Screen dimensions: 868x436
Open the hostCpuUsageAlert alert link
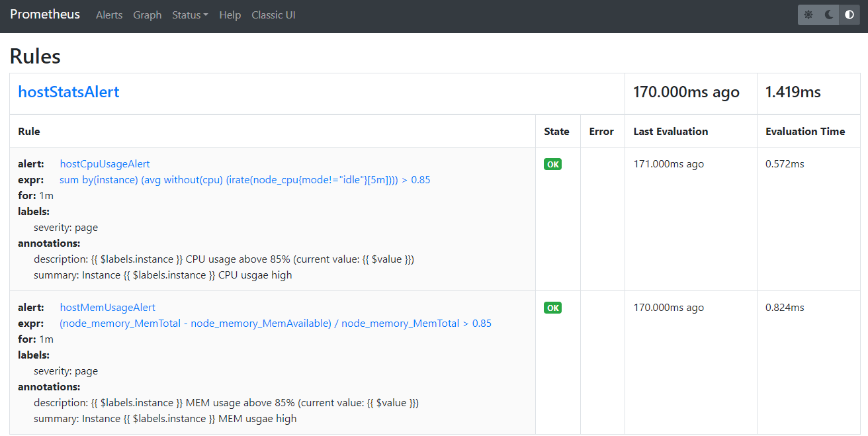(x=105, y=163)
